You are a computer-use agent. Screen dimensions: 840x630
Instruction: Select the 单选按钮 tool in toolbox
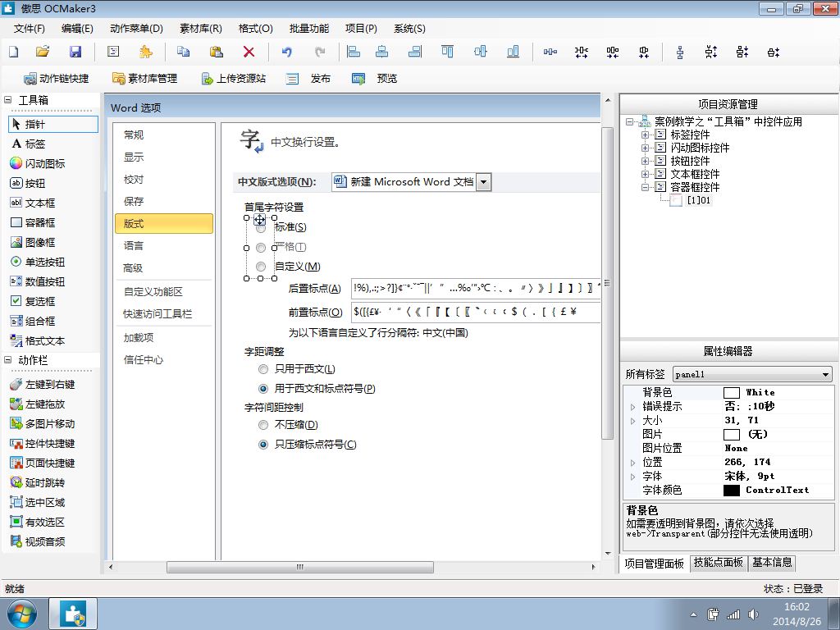click(38, 262)
